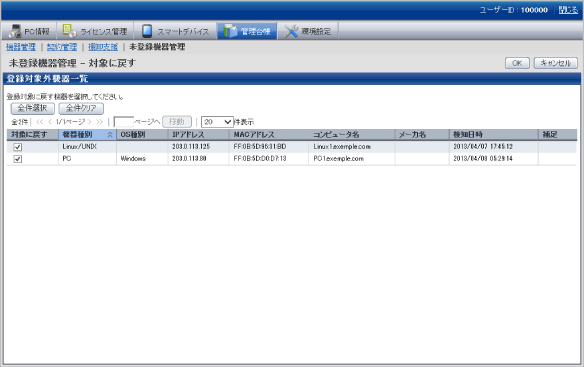Click first page << arrow
The width and height of the screenshot is (584, 367).
click(39, 122)
